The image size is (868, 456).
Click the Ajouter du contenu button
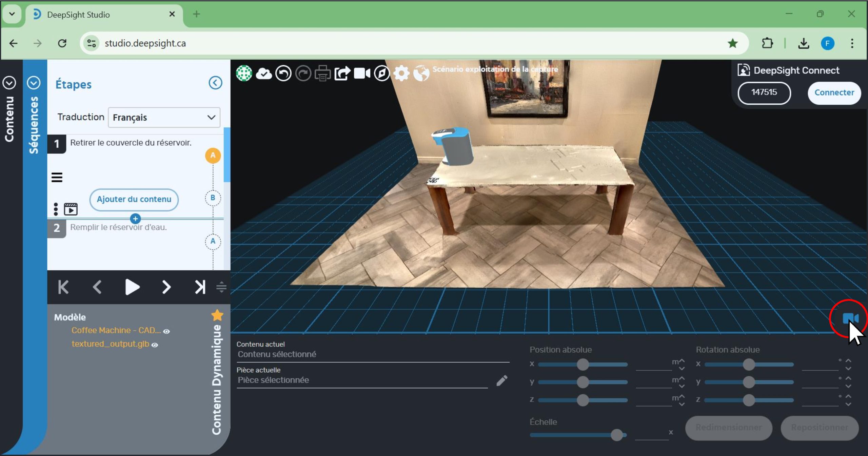134,199
